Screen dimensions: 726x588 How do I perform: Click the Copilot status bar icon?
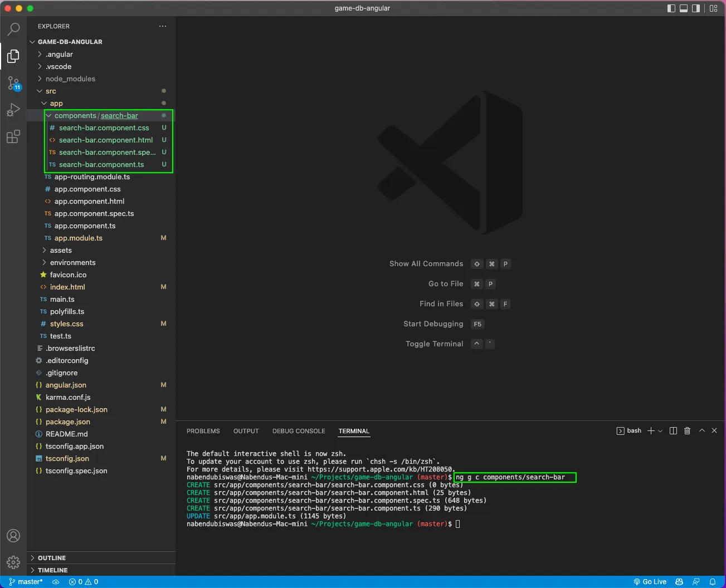click(x=679, y=582)
